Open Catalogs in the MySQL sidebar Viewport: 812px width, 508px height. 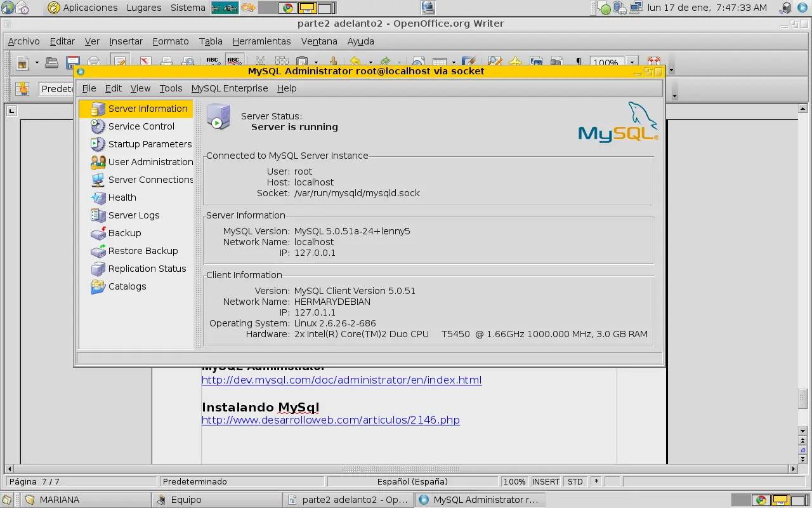pyautogui.click(x=136, y=286)
